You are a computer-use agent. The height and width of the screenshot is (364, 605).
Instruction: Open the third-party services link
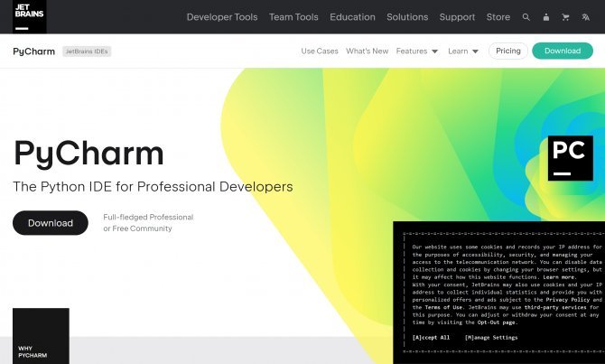point(555,307)
